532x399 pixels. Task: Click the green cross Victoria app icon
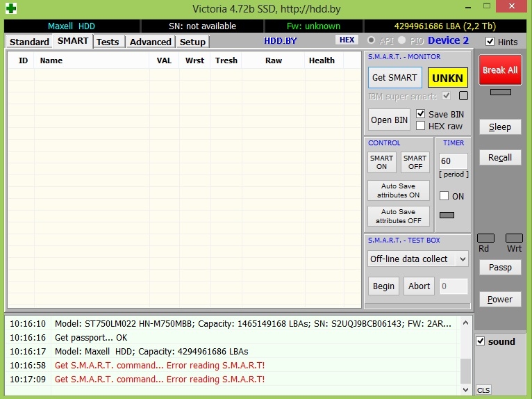point(11,8)
